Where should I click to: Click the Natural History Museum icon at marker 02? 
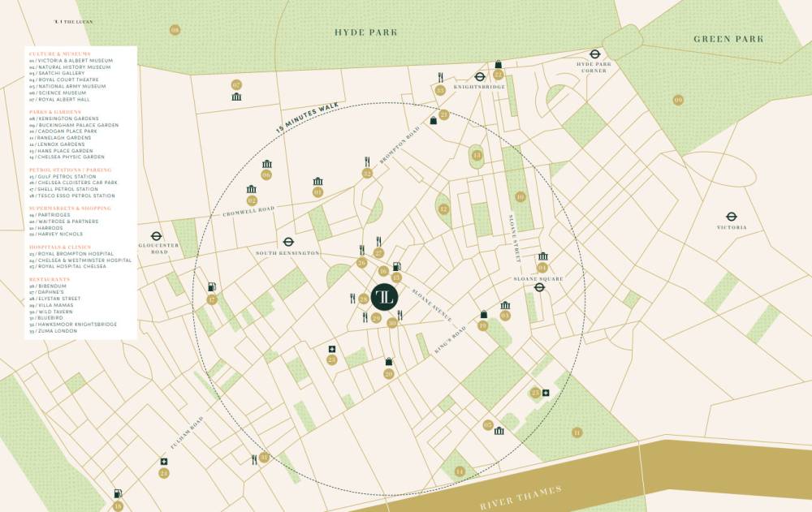coord(252,190)
